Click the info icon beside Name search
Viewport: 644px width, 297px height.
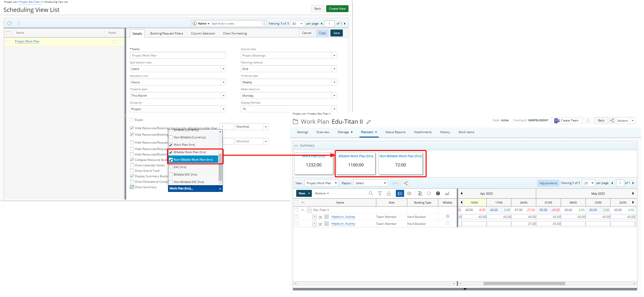pos(195,24)
